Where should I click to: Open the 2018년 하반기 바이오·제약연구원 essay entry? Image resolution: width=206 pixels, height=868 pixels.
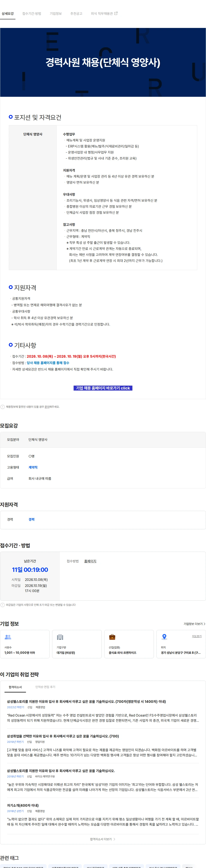click(103, 780)
